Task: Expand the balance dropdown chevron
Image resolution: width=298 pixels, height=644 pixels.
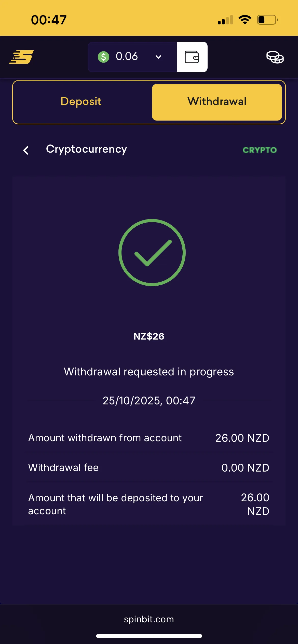Action: click(x=158, y=57)
